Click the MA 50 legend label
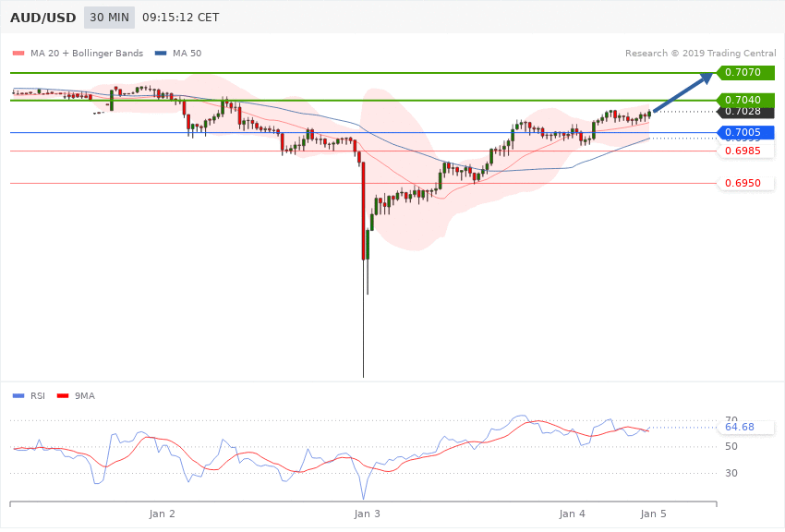The image size is (785, 532). 187,53
